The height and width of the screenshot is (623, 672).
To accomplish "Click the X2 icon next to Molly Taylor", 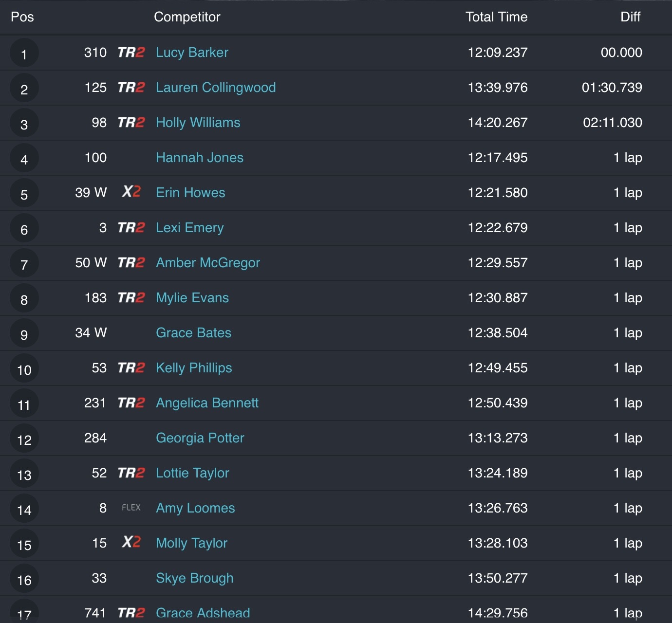I will click(131, 542).
